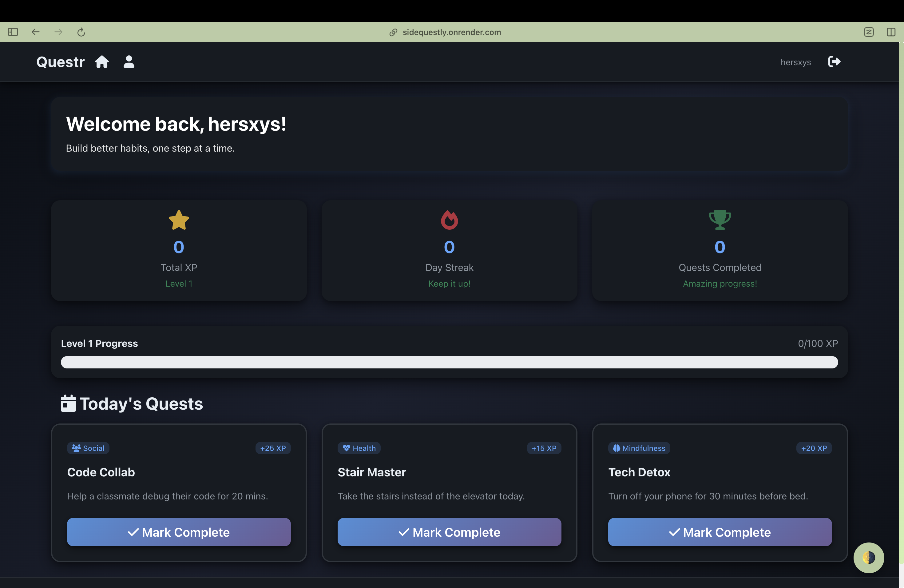Click the sidequestly.onrender.com address bar
Image resolution: width=904 pixels, height=588 pixels.
451,32
